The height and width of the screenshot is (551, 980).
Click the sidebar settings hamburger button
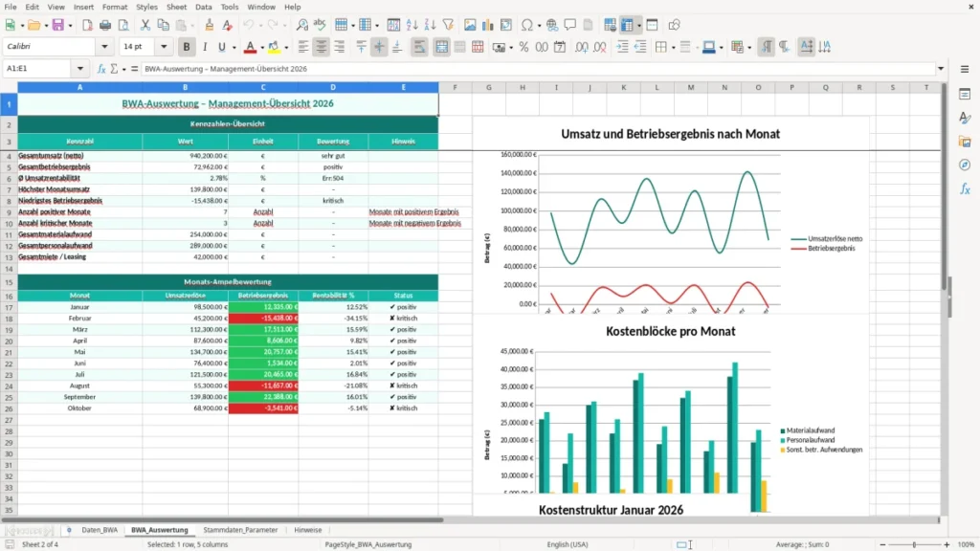[965, 69]
